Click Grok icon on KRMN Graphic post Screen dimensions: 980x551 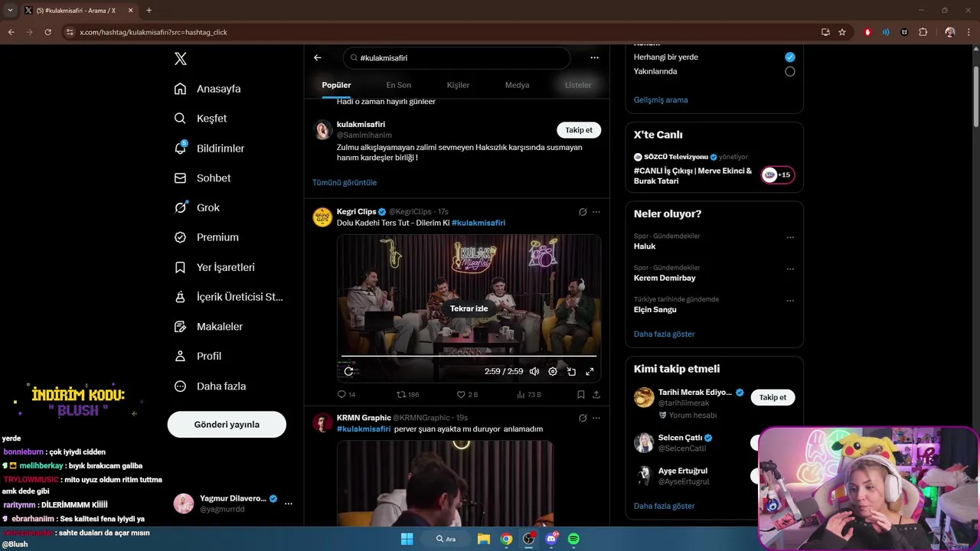(x=583, y=418)
